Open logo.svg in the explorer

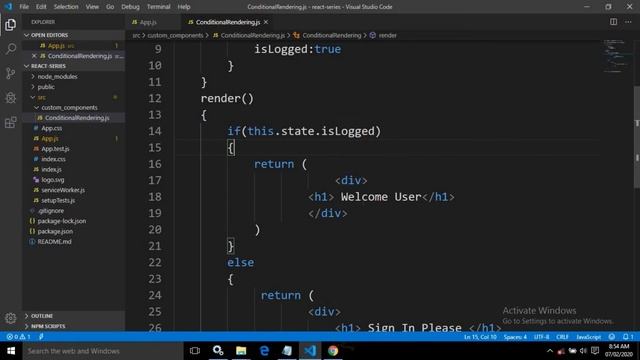52,180
